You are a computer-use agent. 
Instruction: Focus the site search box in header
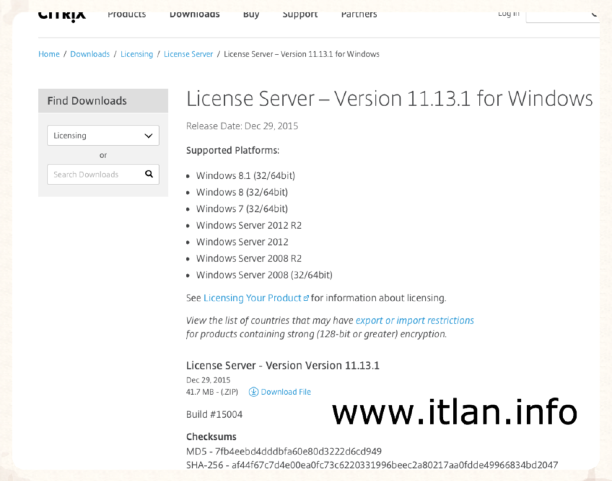[x=563, y=15]
